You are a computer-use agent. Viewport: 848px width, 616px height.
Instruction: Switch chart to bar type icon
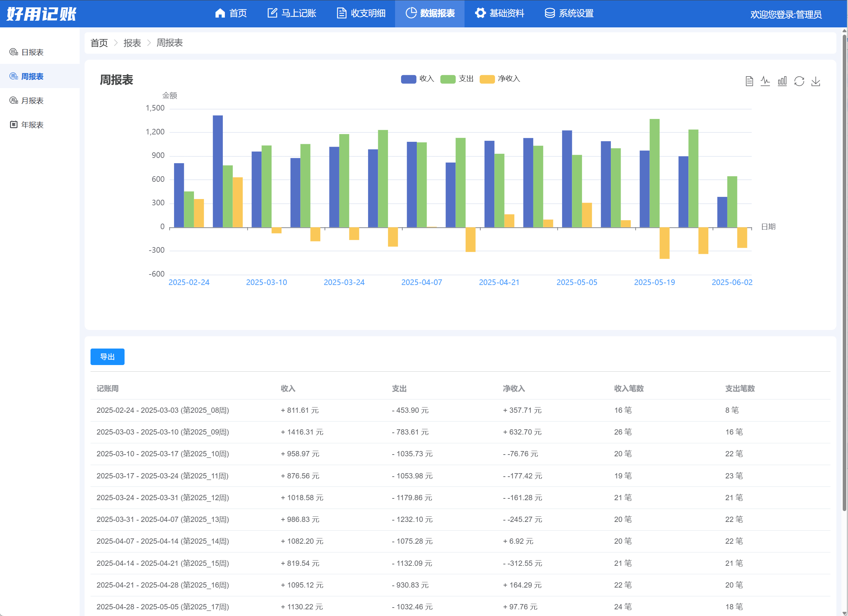(x=782, y=81)
